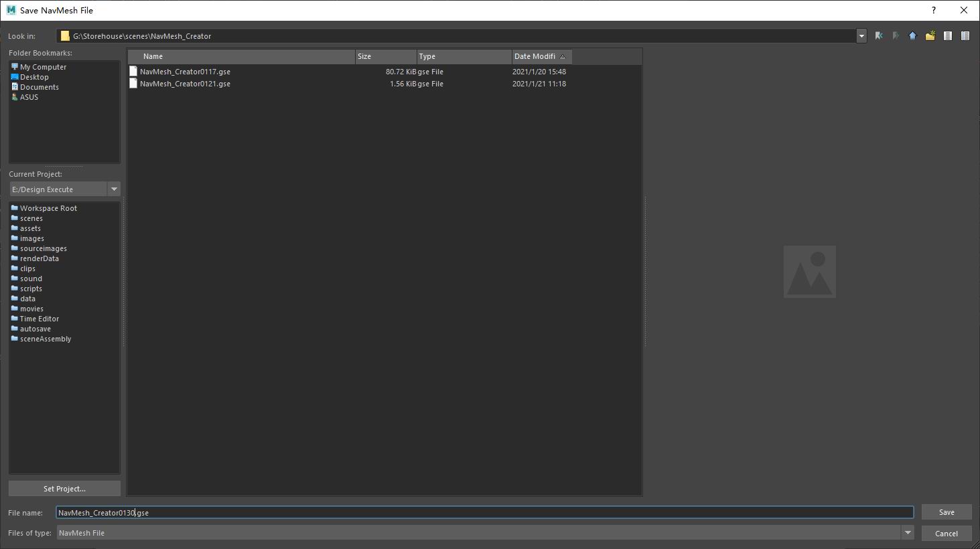Sort files by Size column

tap(386, 56)
